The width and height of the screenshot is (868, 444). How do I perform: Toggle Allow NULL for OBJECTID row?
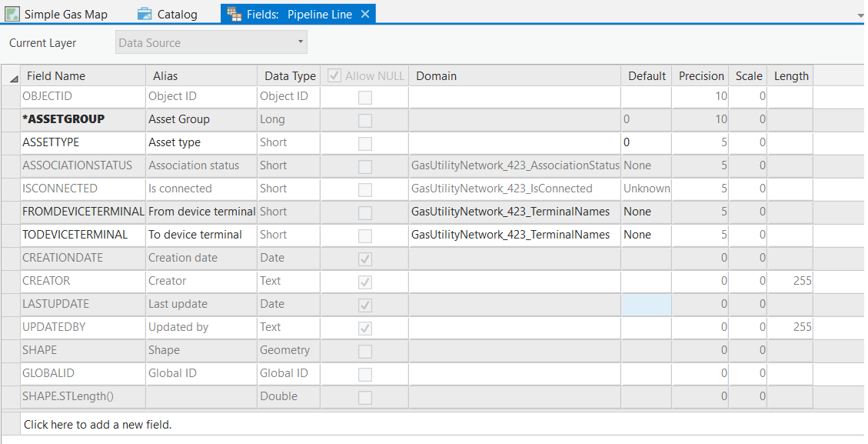364,98
